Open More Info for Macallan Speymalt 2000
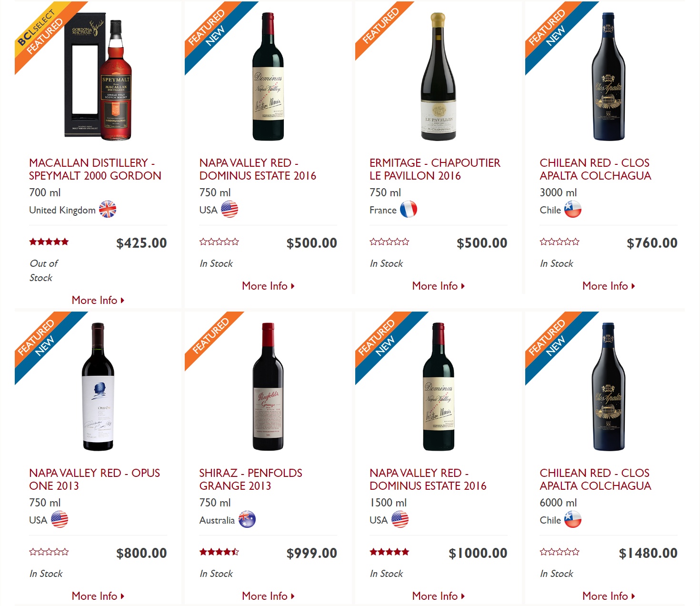 pos(98,300)
